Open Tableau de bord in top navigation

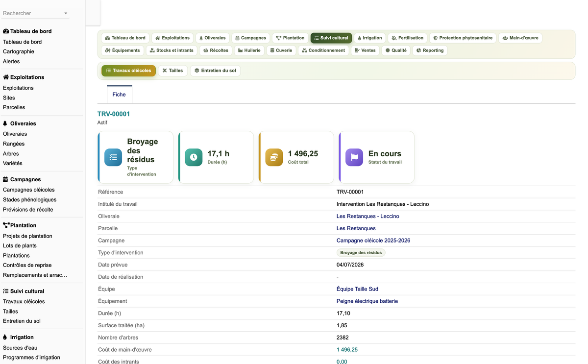coord(125,38)
